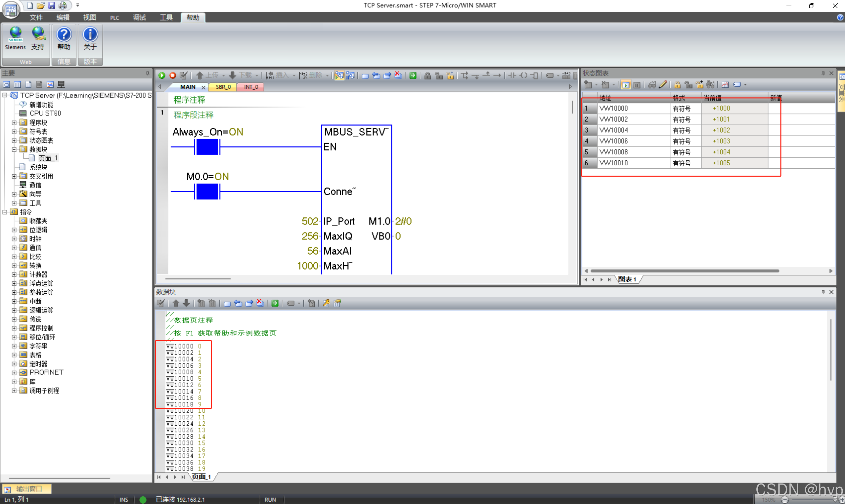
Task: Pause the status chart monitoring
Action: [x=637, y=85]
